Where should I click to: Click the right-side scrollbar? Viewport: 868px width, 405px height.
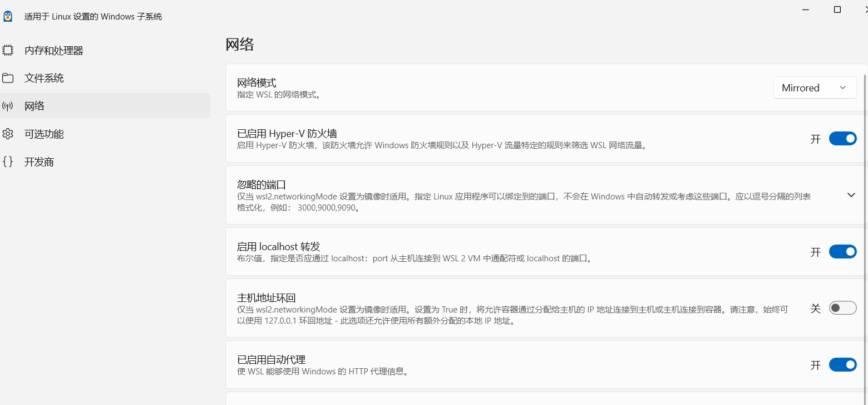(865, 223)
